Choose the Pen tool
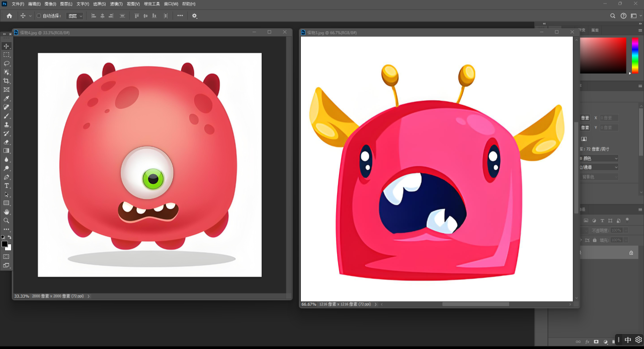The height and width of the screenshot is (349, 644). pos(7,177)
